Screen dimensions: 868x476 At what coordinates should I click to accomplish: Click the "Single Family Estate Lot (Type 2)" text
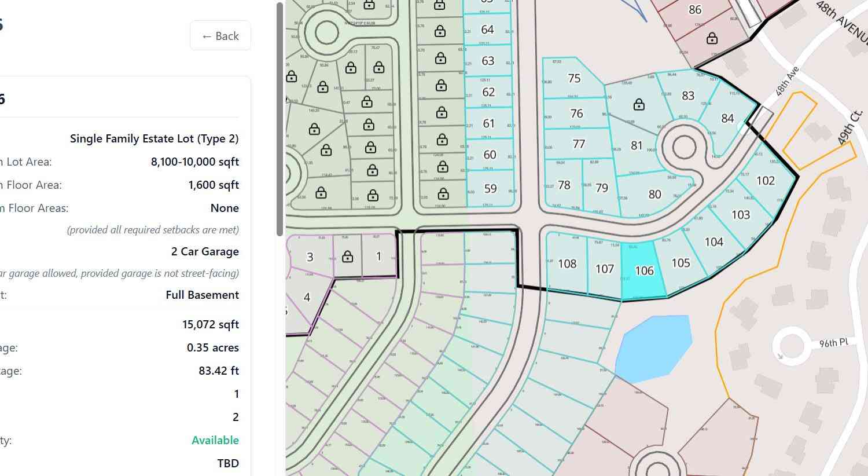coord(154,138)
